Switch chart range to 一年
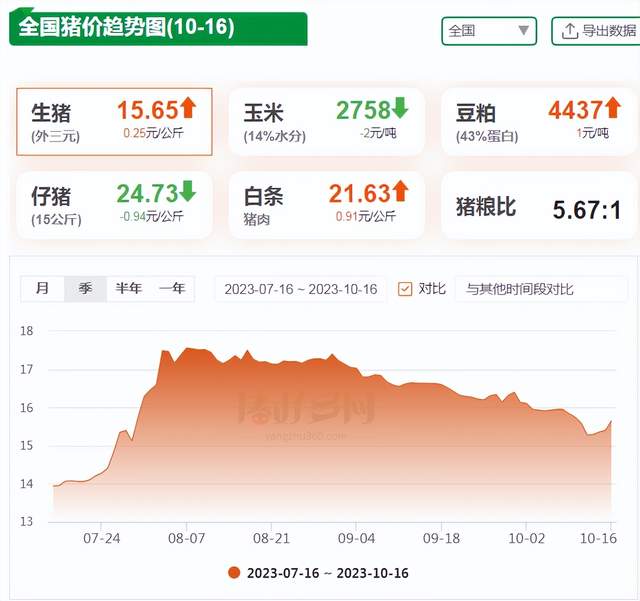This screenshot has width=640, height=601. click(x=172, y=289)
